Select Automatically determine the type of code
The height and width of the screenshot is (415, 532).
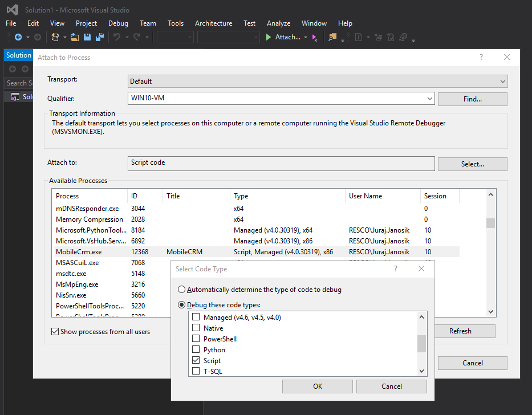click(182, 290)
